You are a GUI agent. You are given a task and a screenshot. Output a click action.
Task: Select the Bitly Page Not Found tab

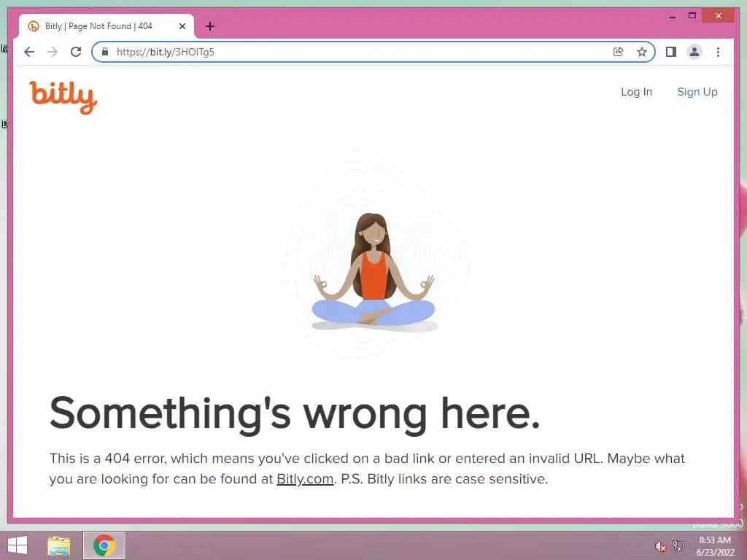[107, 26]
